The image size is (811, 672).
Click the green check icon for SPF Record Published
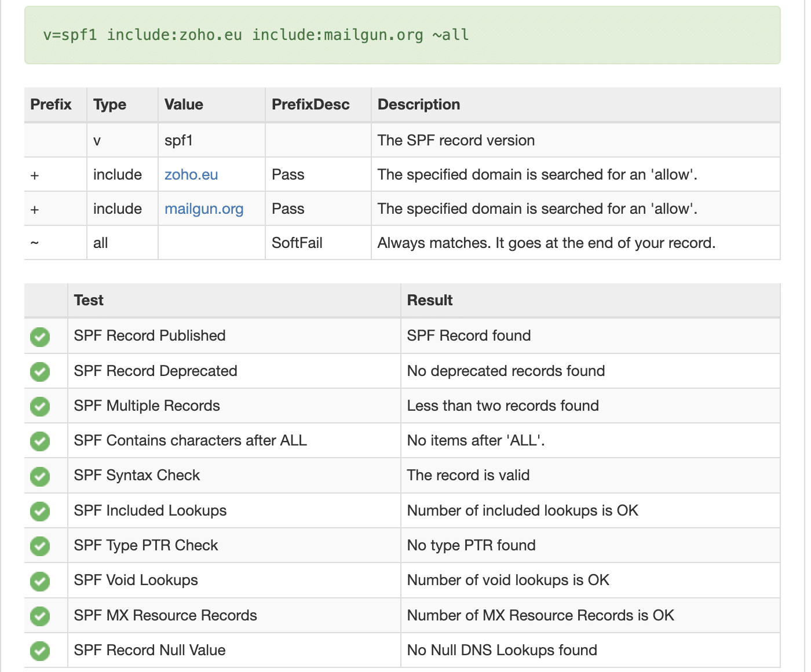(40, 337)
